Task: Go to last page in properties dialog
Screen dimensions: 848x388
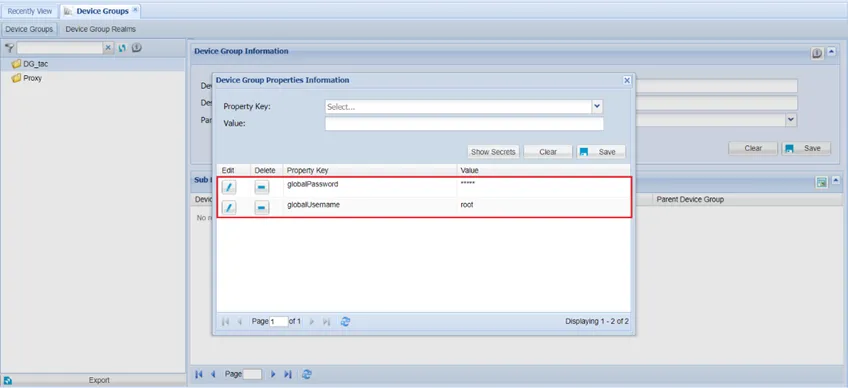Action: click(x=326, y=321)
